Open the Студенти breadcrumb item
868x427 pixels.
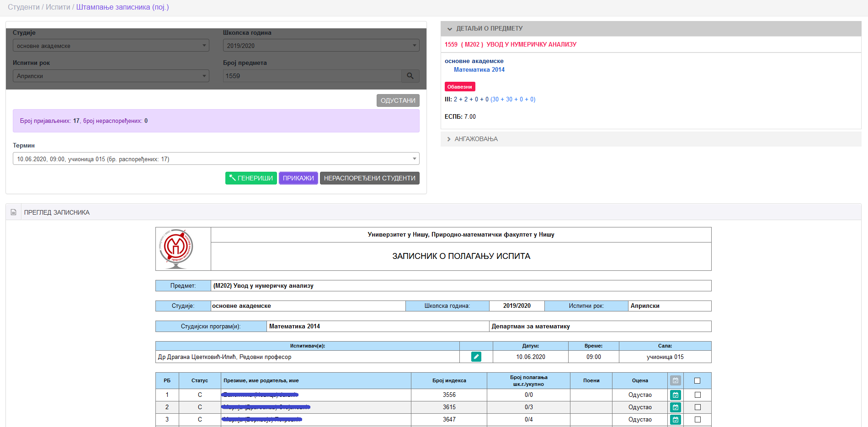[x=23, y=7]
